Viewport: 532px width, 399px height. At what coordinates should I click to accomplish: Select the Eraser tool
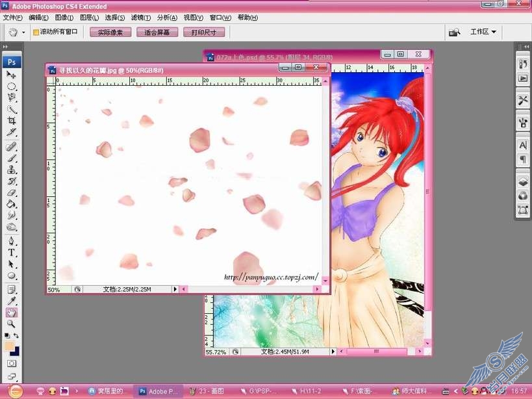11,192
